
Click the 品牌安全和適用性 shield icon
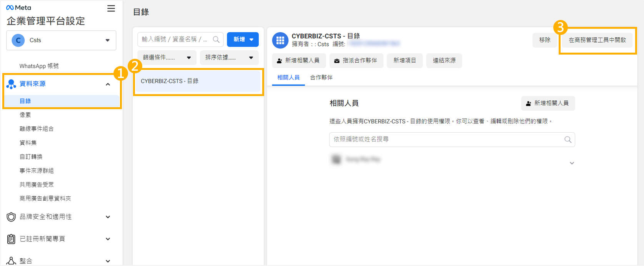[11, 217]
